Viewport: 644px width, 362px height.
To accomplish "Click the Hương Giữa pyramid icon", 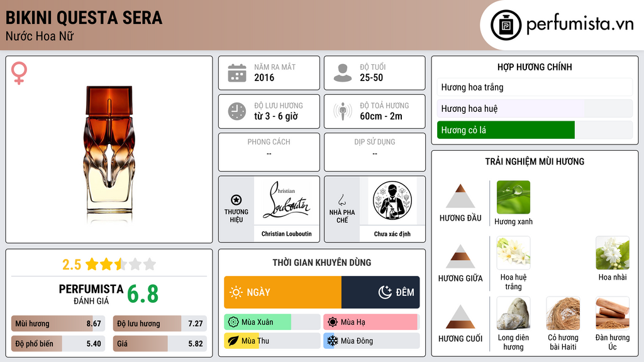I will (x=460, y=256).
